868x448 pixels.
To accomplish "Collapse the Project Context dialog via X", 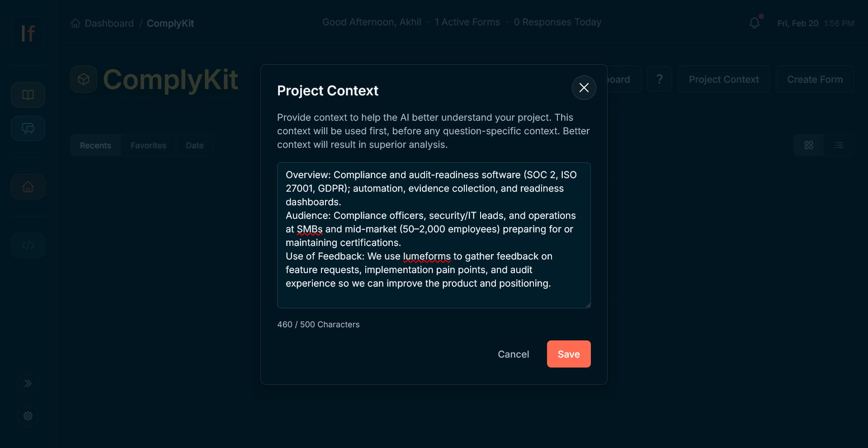I will click(x=584, y=88).
